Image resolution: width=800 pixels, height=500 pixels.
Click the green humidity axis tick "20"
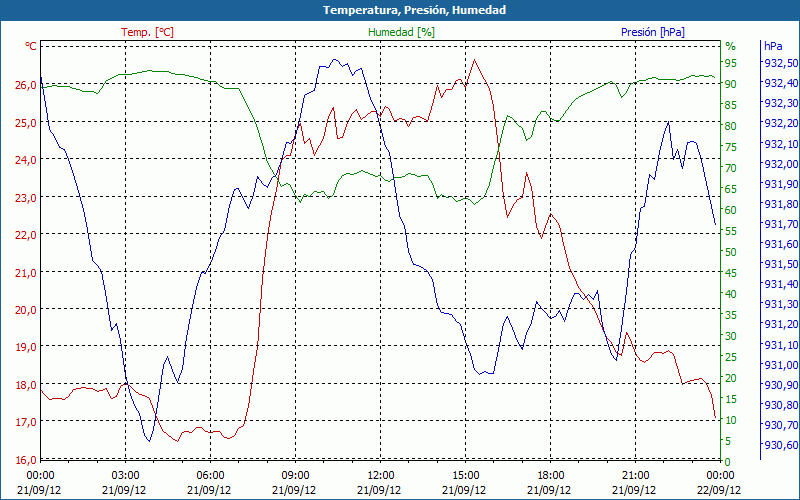point(731,378)
